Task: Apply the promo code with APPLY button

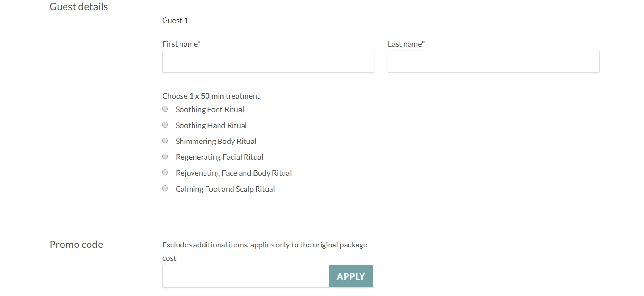Action: coord(351,276)
